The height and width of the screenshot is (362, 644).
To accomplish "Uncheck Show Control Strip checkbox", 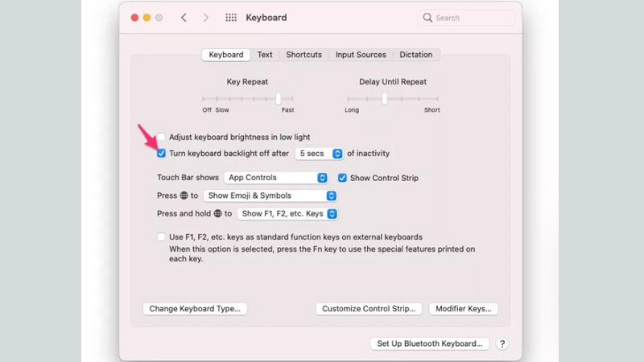I will coord(342,178).
